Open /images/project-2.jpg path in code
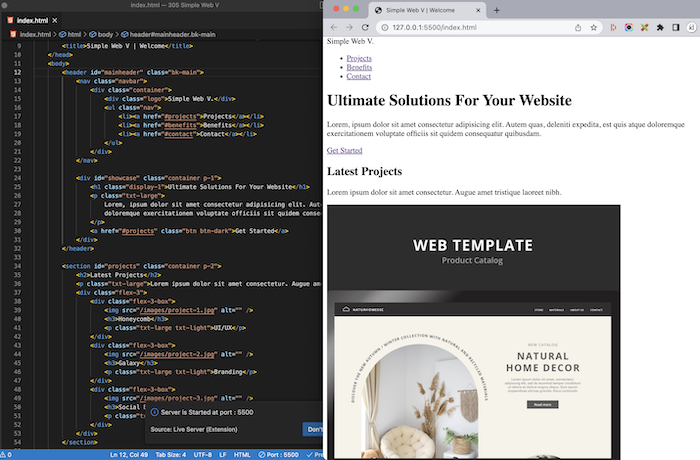 [x=179, y=354]
